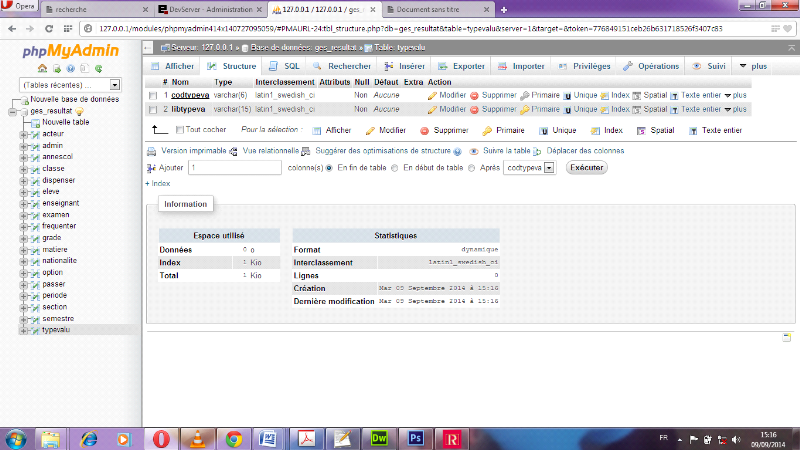Check the codtypeva column checkbox
The image size is (800, 450).
tap(153, 95)
